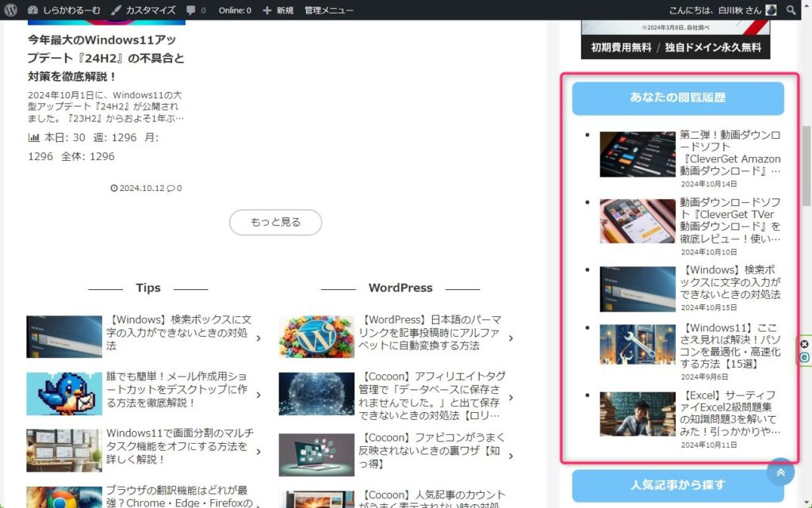Screen dimensions: 812x508
Task: Click the small X icon on right edge widget
Action: click(x=804, y=344)
